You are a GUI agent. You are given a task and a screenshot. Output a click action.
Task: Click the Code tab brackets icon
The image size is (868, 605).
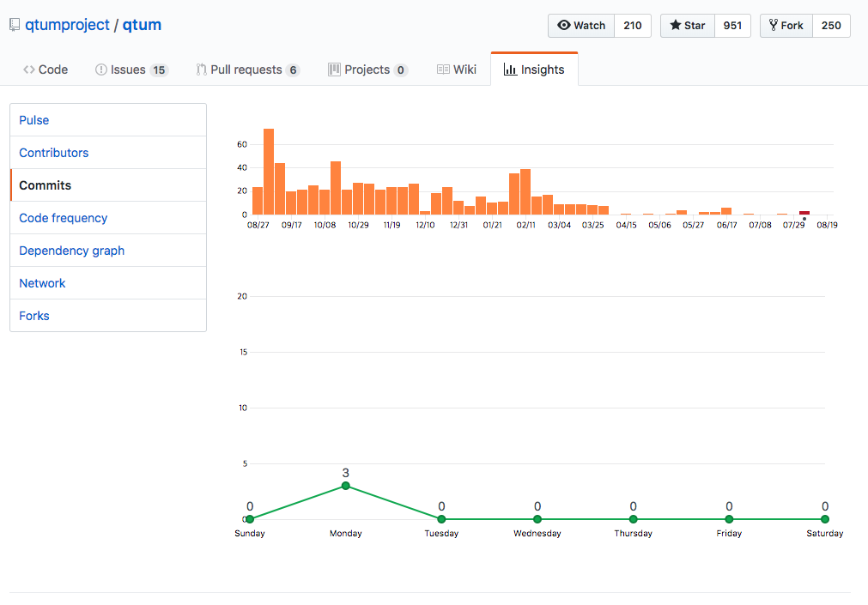click(29, 70)
